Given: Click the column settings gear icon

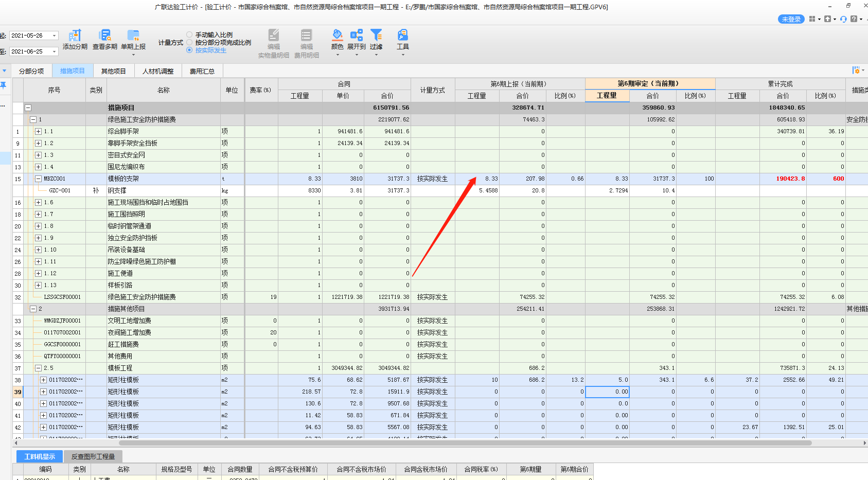Looking at the screenshot, I should (x=856, y=70).
